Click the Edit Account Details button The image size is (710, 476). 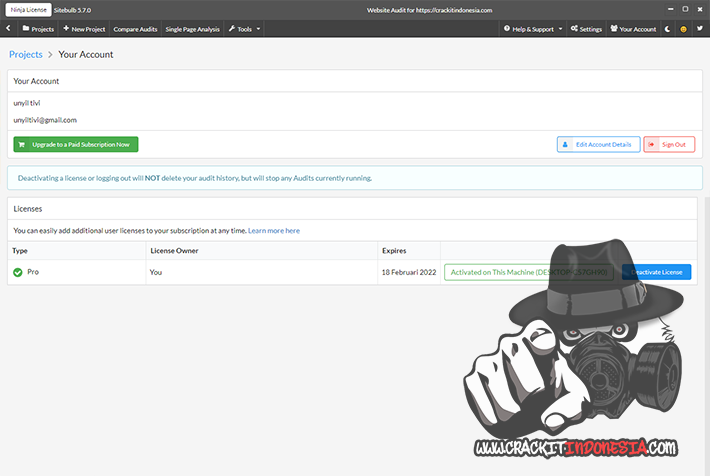598,145
